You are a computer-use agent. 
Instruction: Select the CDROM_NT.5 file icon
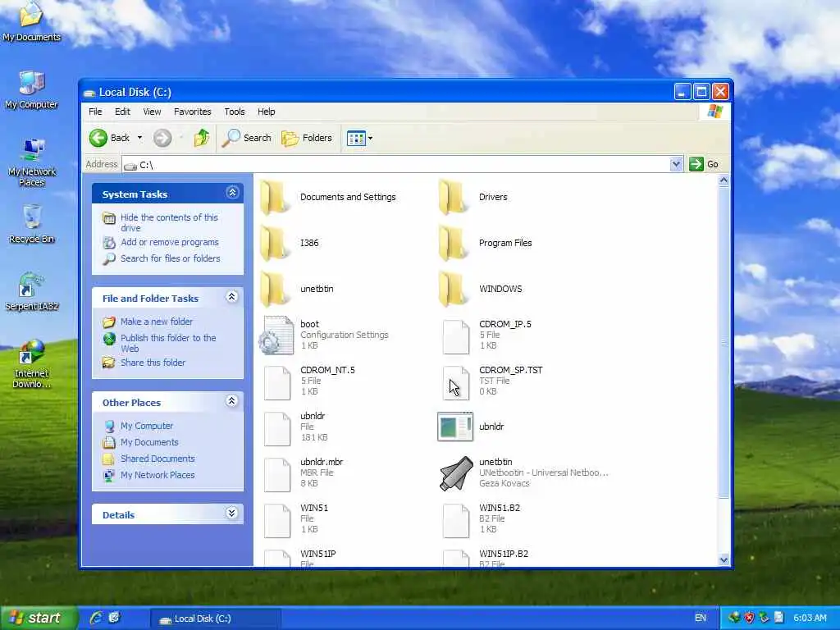point(277,384)
